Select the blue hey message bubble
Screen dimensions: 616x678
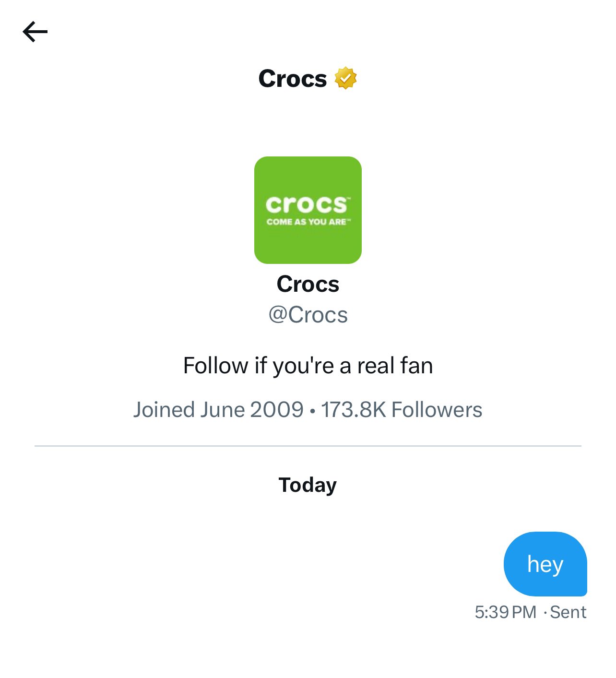pos(545,564)
